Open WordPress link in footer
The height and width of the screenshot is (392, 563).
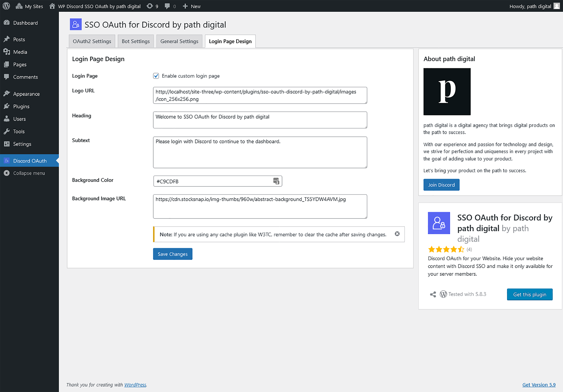135,385
